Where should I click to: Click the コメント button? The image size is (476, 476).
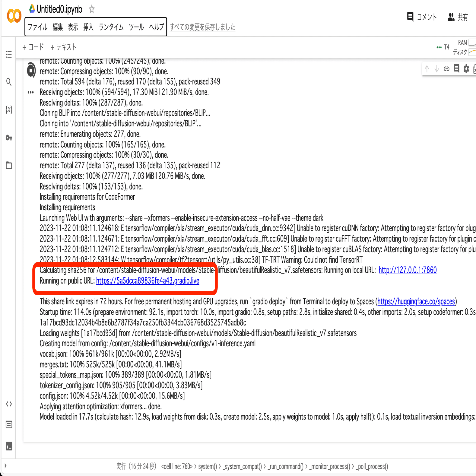click(422, 17)
